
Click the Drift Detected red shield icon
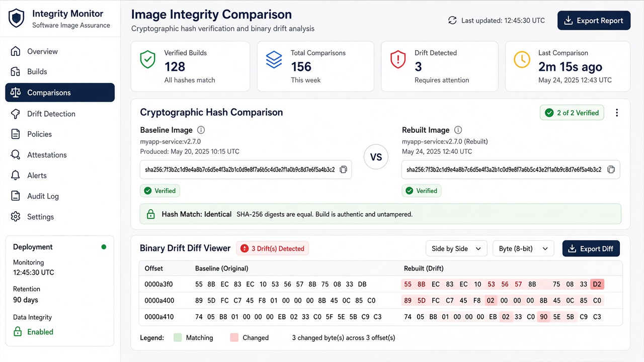pyautogui.click(x=398, y=60)
